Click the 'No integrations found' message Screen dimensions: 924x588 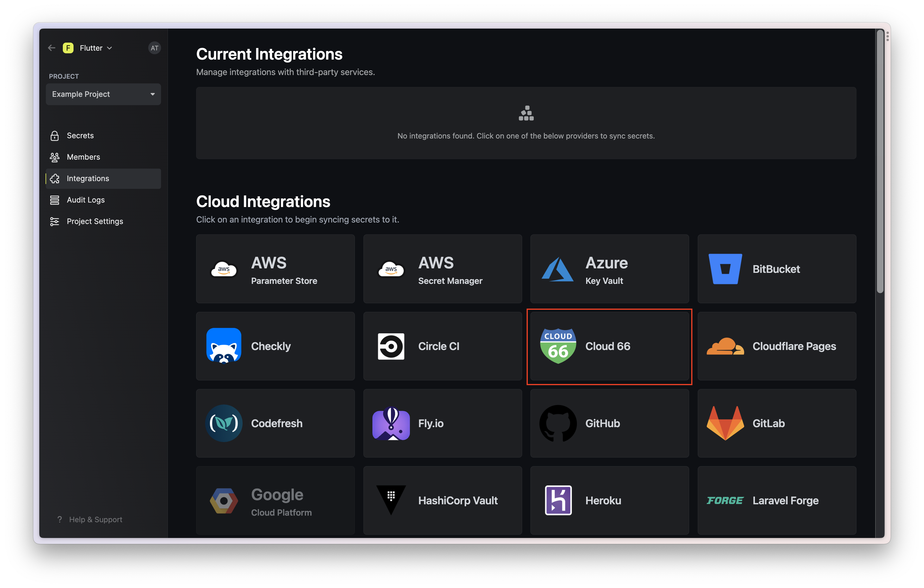[526, 136]
